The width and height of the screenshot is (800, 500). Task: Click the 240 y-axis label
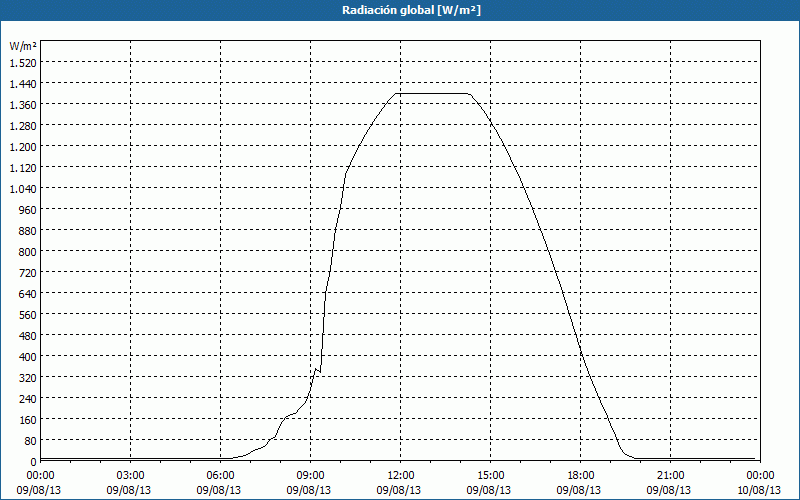(29, 398)
